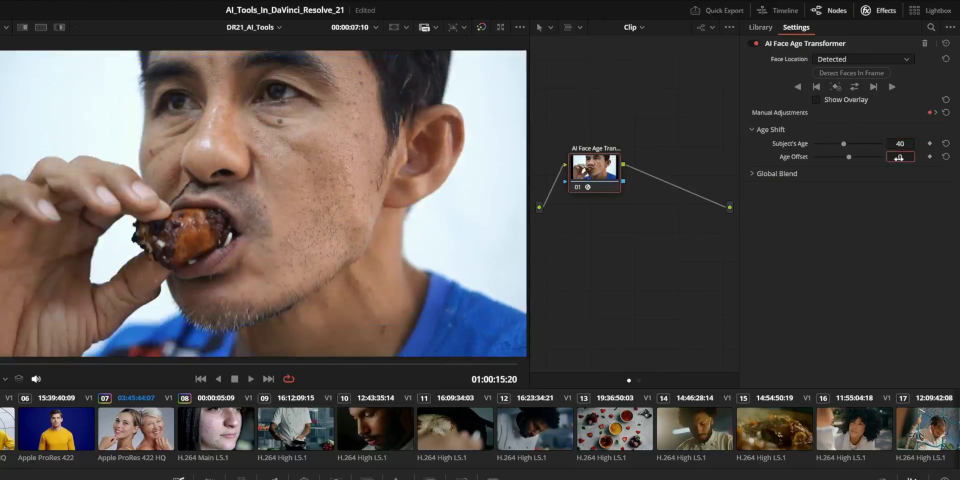This screenshot has width=960, height=480.
Task: Disable the AI Face Age Transformer toggle
Action: [x=756, y=44]
